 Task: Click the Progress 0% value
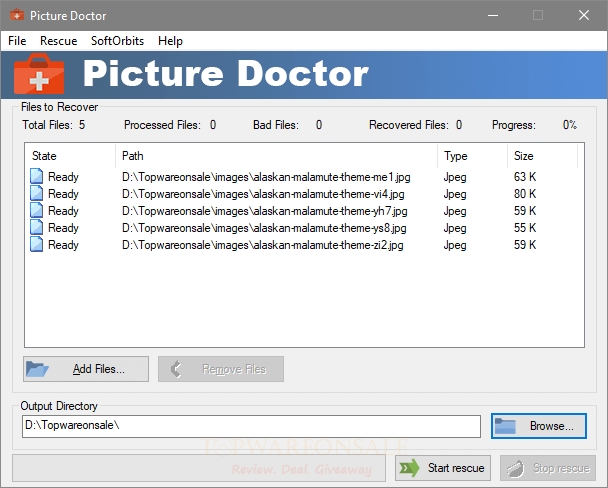coord(569,125)
